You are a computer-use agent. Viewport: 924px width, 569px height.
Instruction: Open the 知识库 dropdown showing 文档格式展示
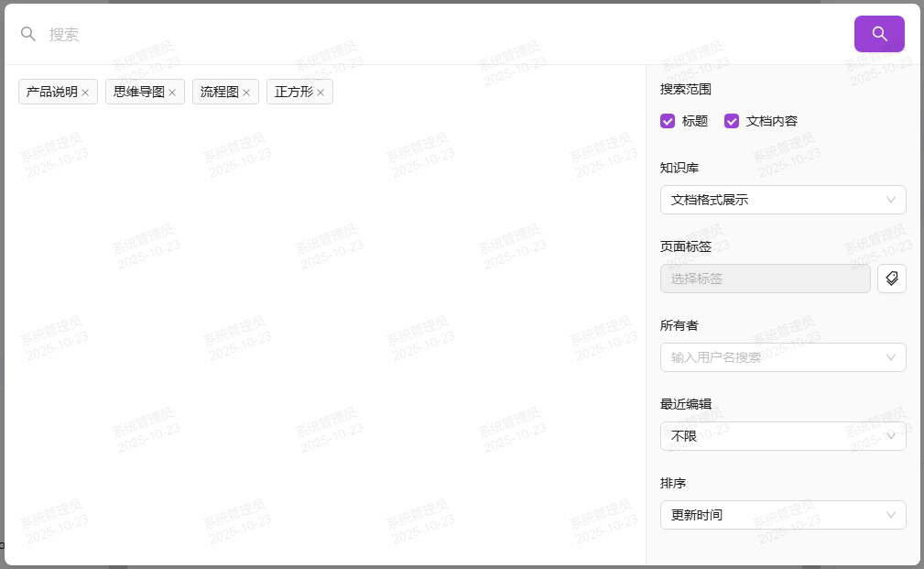(783, 200)
